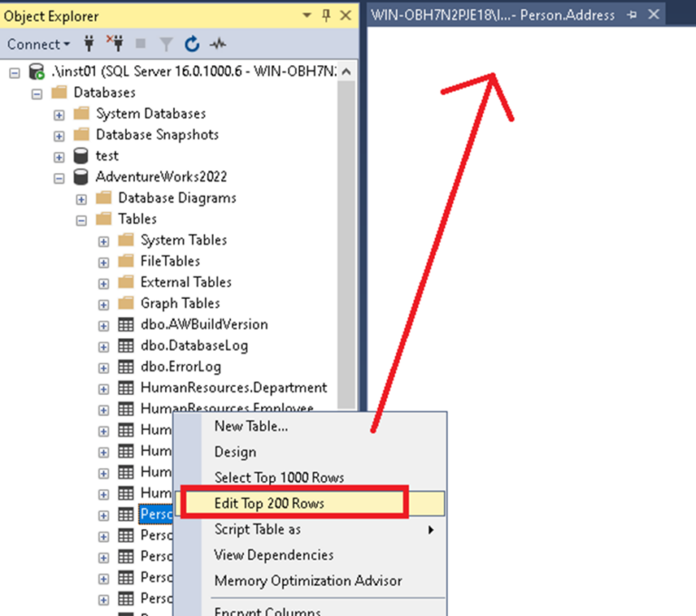Click the Stop square icon in toolbar
Viewport: 696px width, 616px height.
(140, 43)
